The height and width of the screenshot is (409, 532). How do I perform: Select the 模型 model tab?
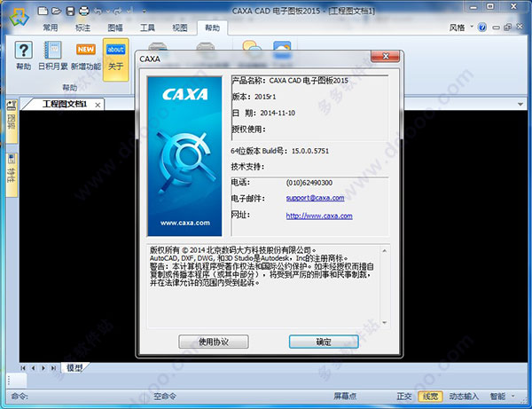(74, 368)
